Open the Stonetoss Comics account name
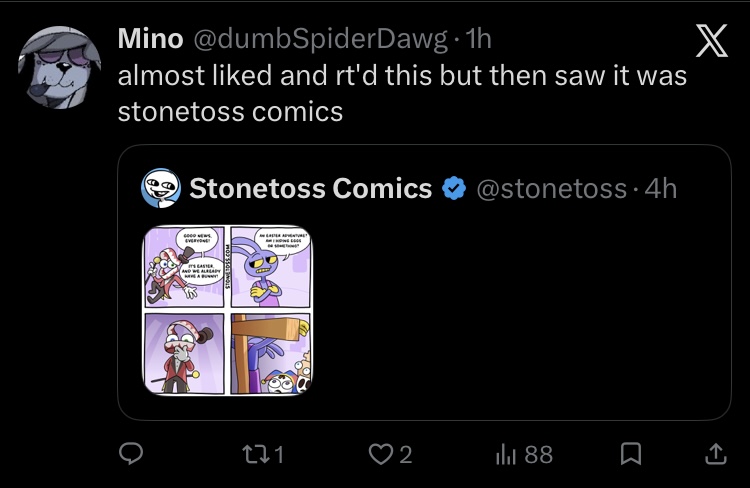The image size is (750, 488). point(310,187)
